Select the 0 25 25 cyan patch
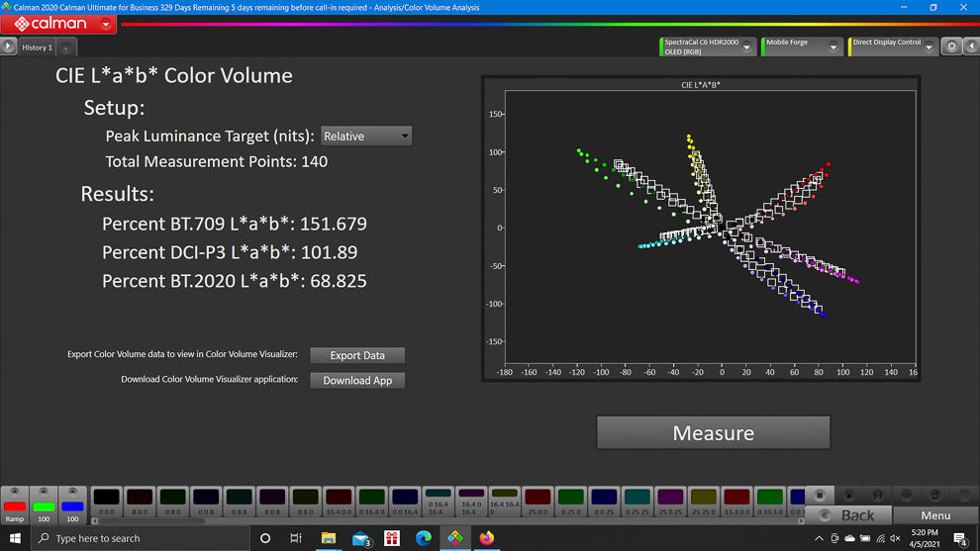 637,502
